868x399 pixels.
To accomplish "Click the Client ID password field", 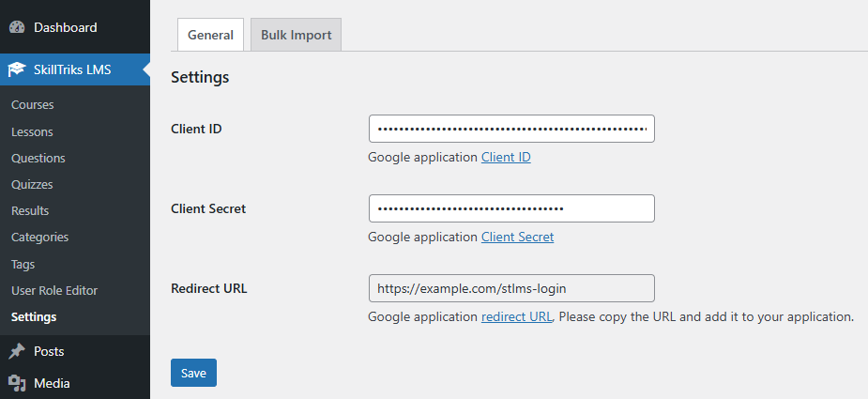I will 511,129.
